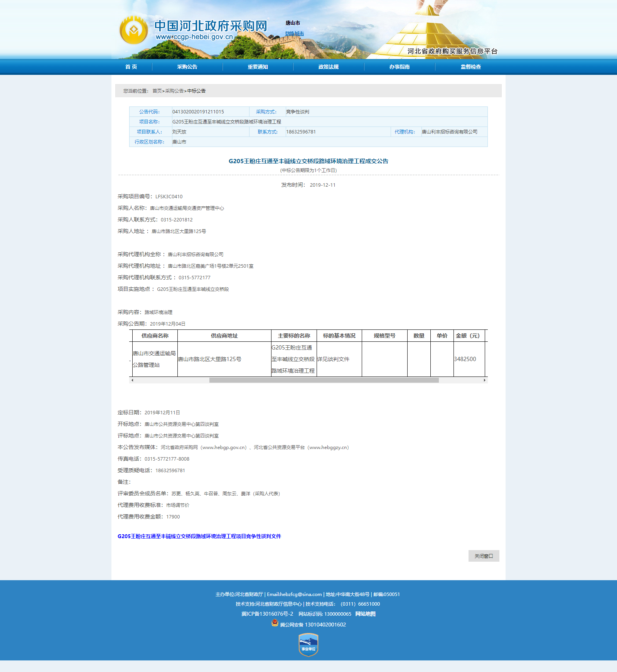Click the gold site logo emblem
The height and width of the screenshot is (672, 617).
pos(133,30)
